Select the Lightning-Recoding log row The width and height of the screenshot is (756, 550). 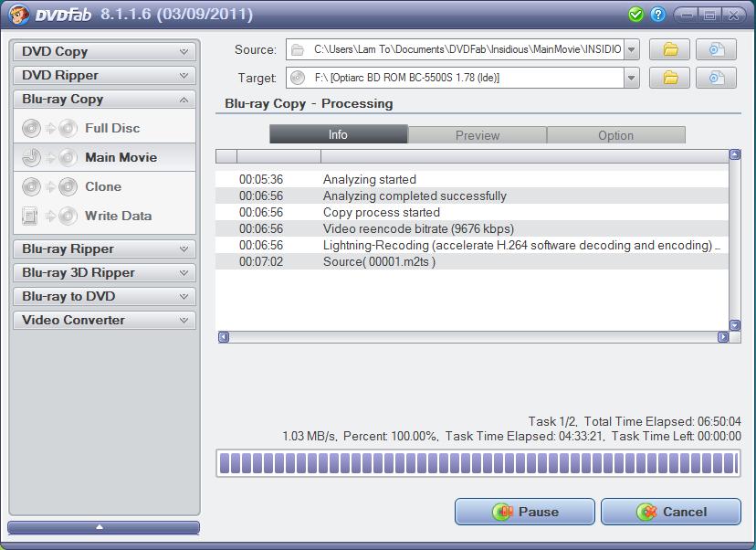click(472, 245)
